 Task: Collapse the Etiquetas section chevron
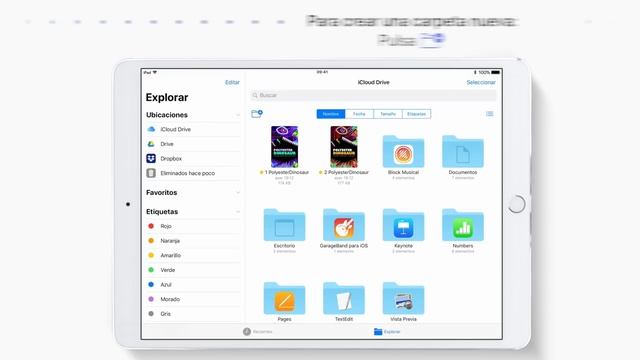[238, 212]
